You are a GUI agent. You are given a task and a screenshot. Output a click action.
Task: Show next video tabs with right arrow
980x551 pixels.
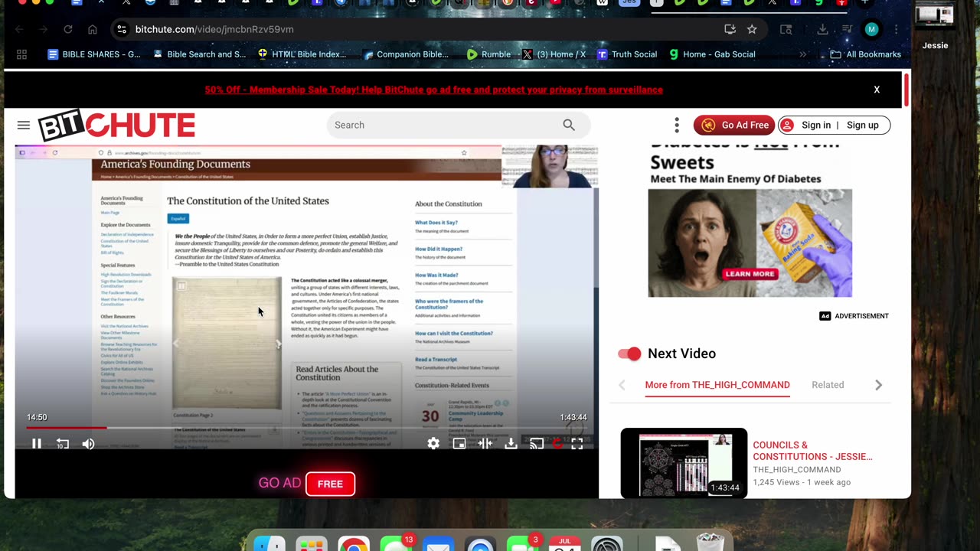coord(879,385)
